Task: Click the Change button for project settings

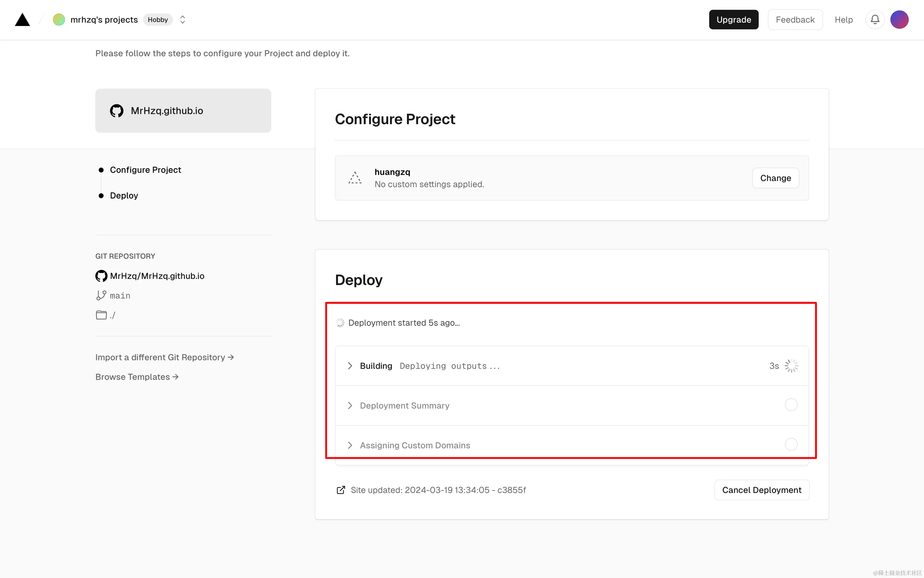Action: 776,178
